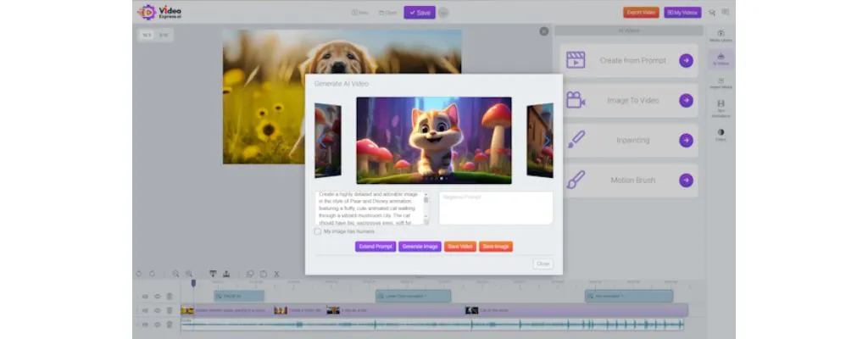This screenshot has height=339, width=868.
Task: Toggle visibility of the audio waveform track
Action: point(157,325)
